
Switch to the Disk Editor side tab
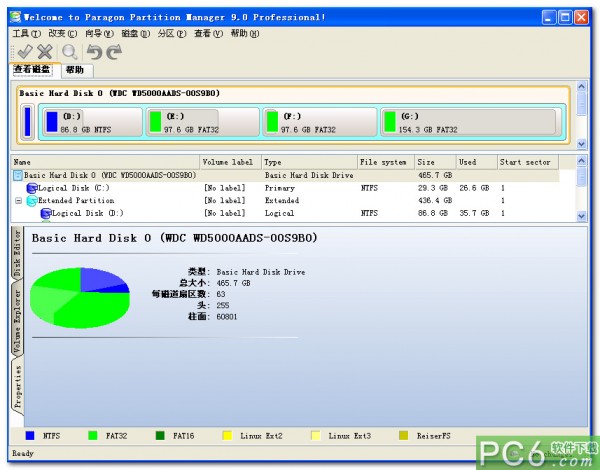pyautogui.click(x=17, y=253)
